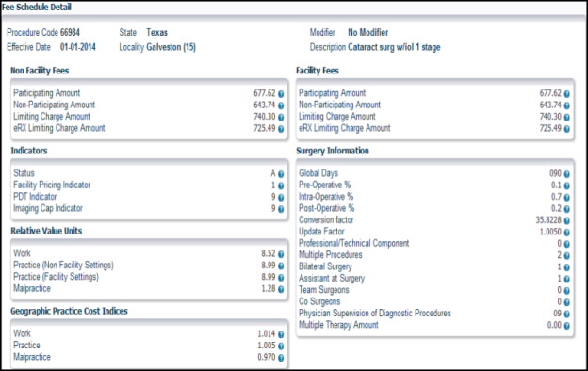This screenshot has height=371, width=588.
Task: Click Global Days value 090
Action: [x=556, y=173]
